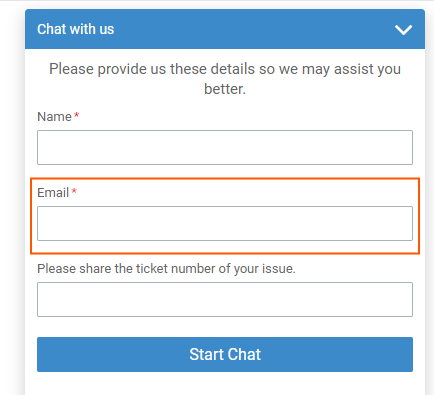Image resolution: width=434 pixels, height=395 pixels.
Task: Click the red asterisk beside Name
Action: tap(76, 115)
